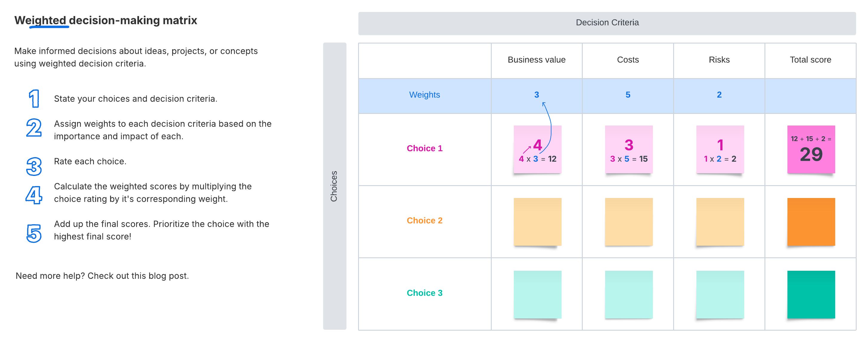Screen dimensions: 868x342
Task: Select the pink Total score note showing 29
Action: click(811, 149)
